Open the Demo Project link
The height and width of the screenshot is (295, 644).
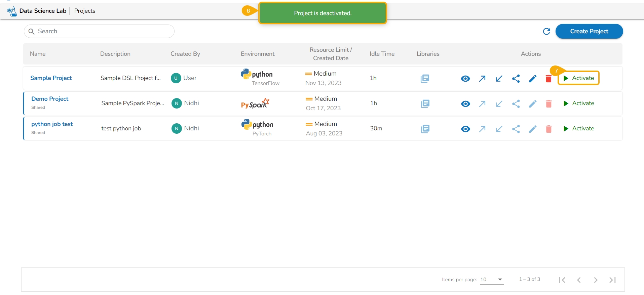tap(50, 99)
